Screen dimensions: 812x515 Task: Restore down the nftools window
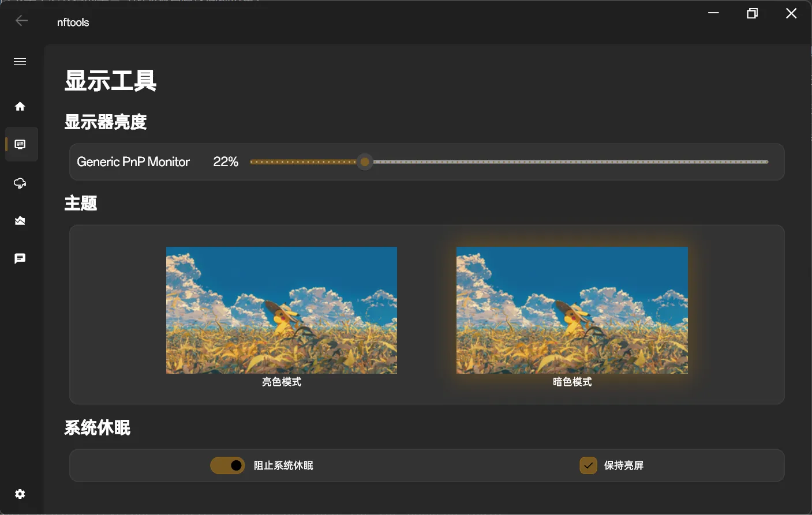point(752,13)
